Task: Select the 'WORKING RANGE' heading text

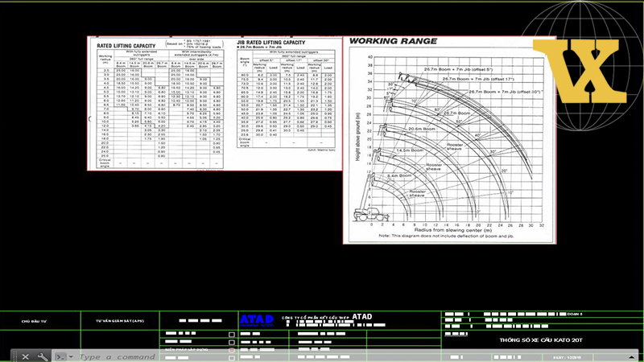Action: (x=393, y=41)
